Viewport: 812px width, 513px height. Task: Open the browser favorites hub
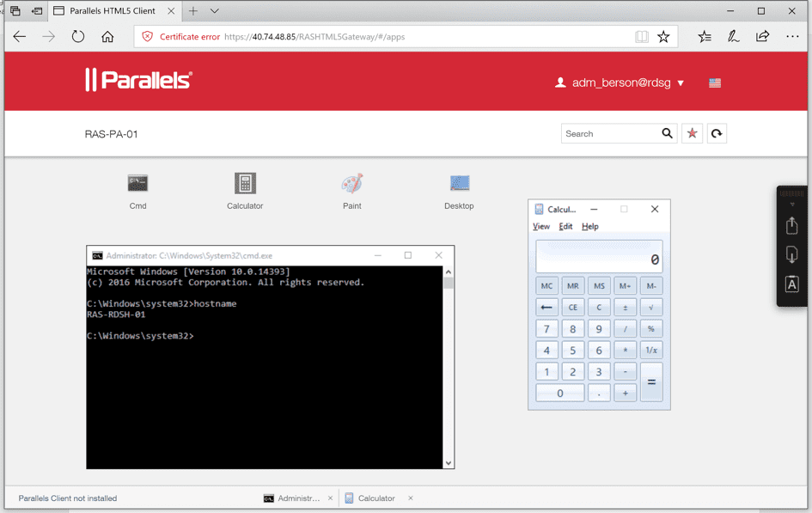click(x=705, y=37)
